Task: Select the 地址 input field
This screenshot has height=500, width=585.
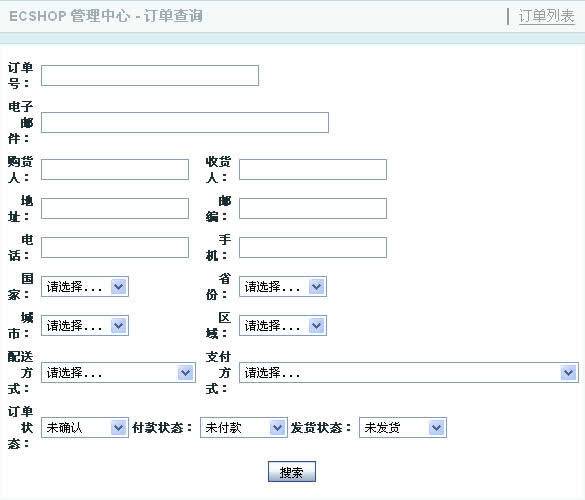Action: (x=115, y=208)
